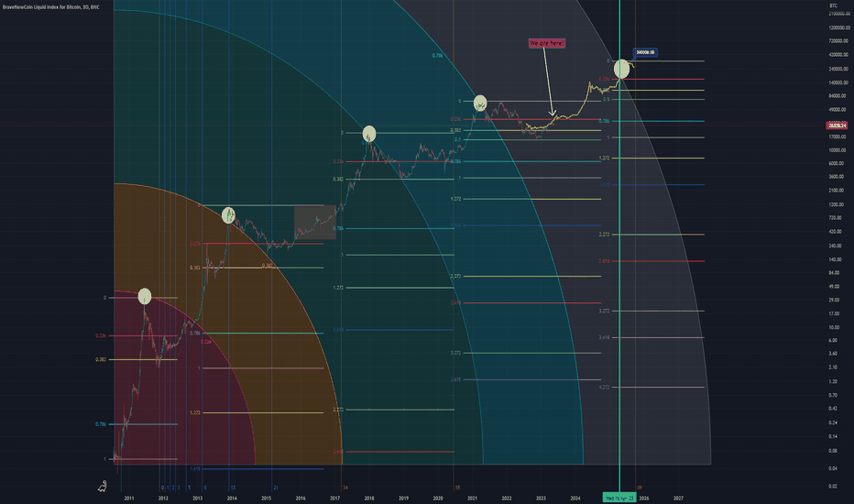
Task: Click the "2100000.00" price axis label
Action: (x=839, y=13)
